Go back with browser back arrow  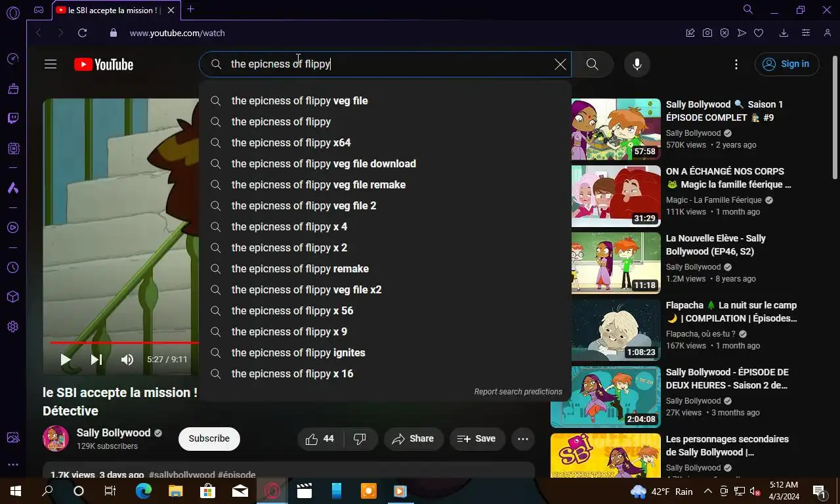click(x=38, y=33)
